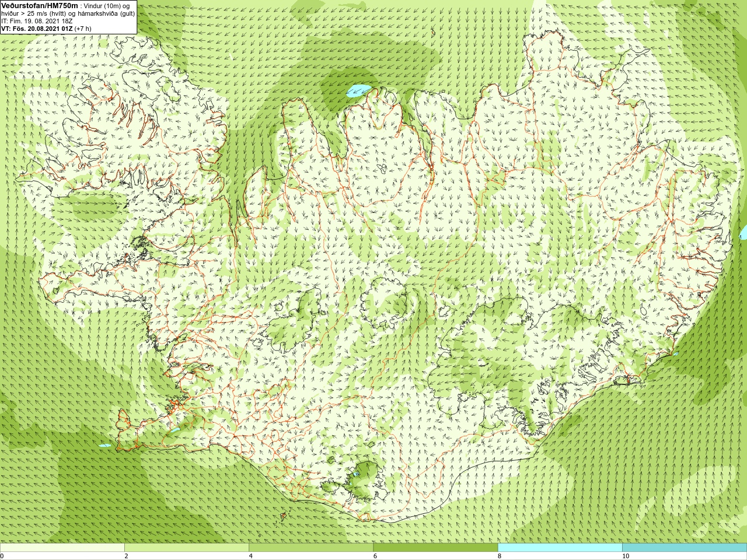Click the '6' label on the wind scale

tap(375, 556)
